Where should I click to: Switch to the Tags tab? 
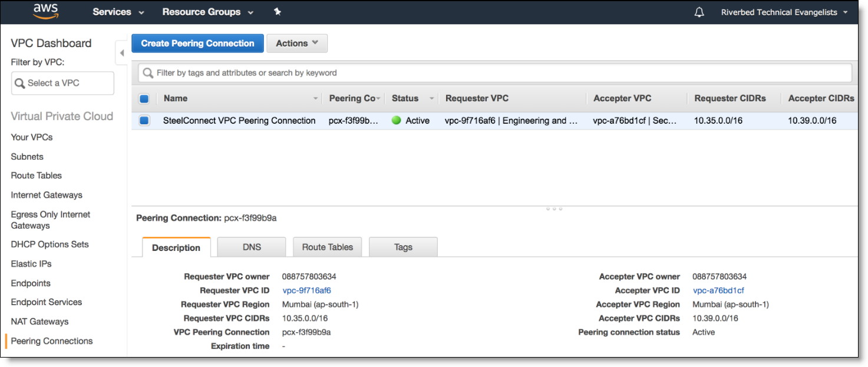[403, 247]
